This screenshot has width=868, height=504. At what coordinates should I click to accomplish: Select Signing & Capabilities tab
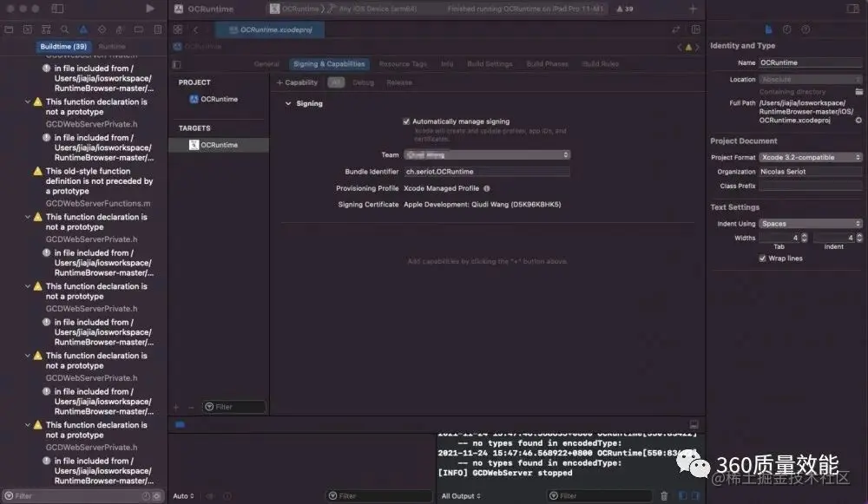(329, 64)
